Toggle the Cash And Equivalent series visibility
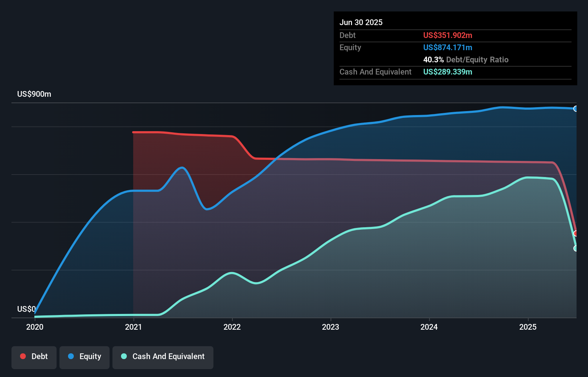 tap(163, 356)
